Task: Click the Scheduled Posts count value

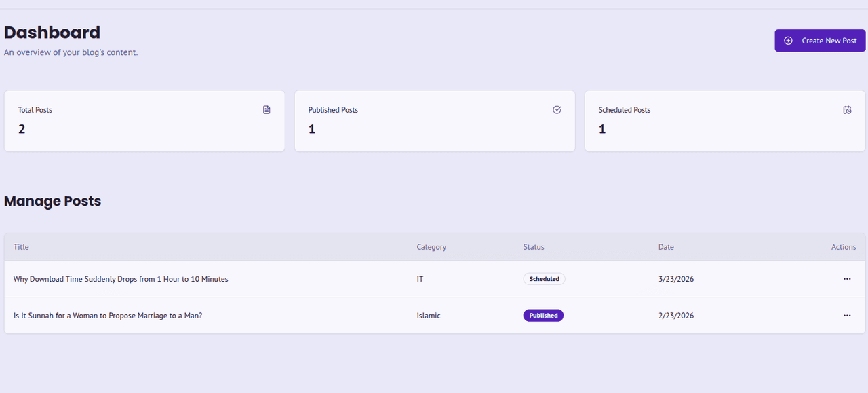Action: click(x=602, y=129)
